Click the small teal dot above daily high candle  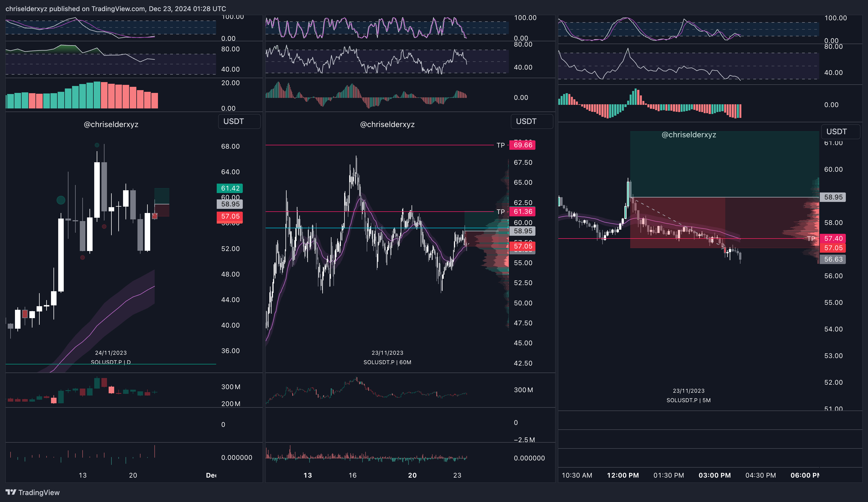(97, 145)
